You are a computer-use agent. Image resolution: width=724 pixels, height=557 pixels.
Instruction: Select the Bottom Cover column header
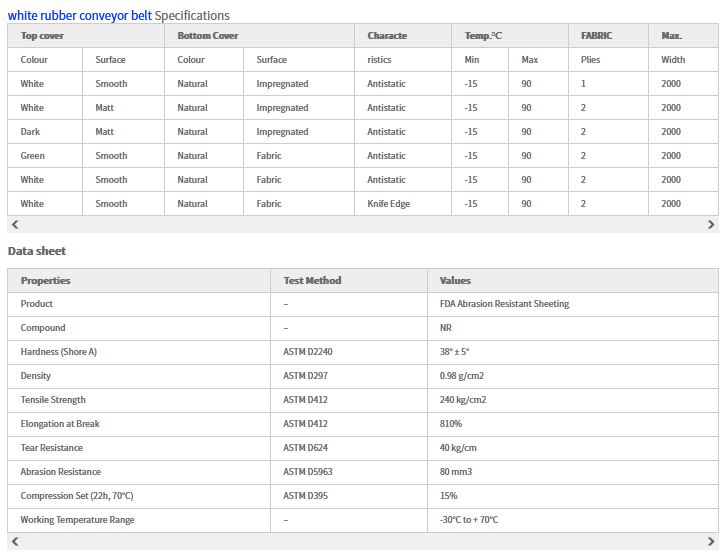point(207,36)
